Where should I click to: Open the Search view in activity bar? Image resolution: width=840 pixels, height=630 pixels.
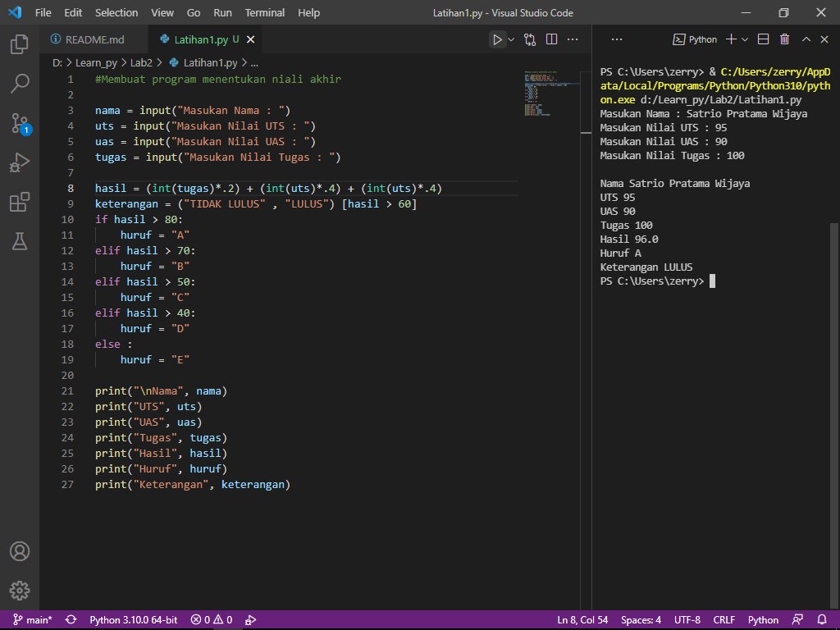coord(20,84)
